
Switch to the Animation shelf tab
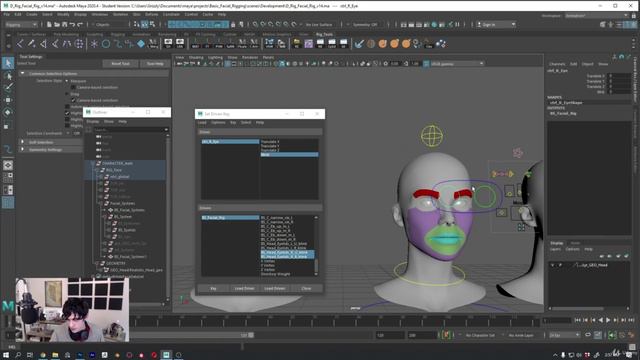tap(141, 35)
